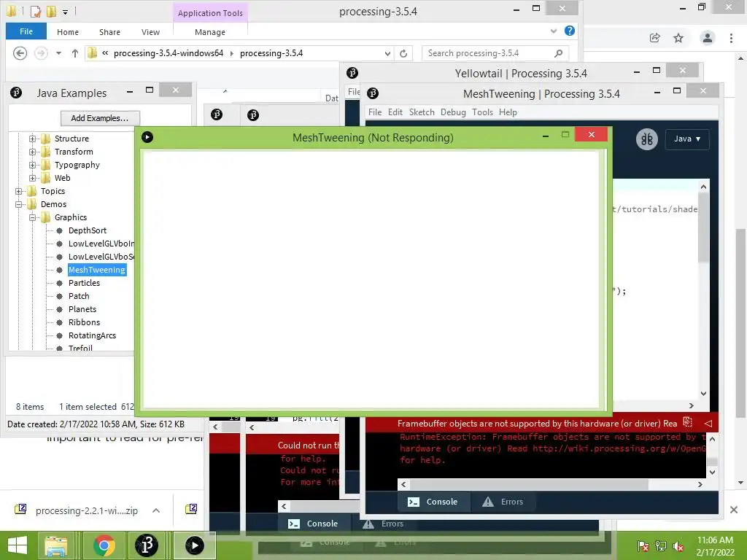Open processing-2.2.1 zip download options chevron
Screen dimensions: 747x560
tap(156, 510)
